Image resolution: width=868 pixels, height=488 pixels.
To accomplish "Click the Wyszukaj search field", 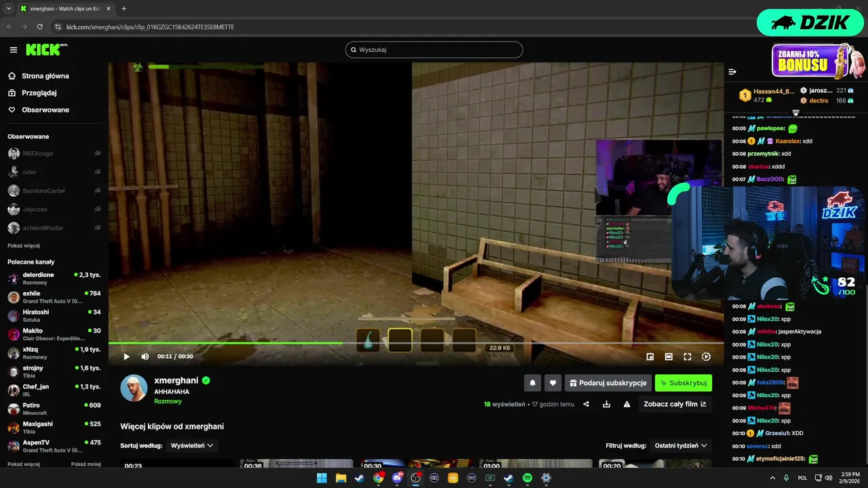I will click(x=434, y=49).
